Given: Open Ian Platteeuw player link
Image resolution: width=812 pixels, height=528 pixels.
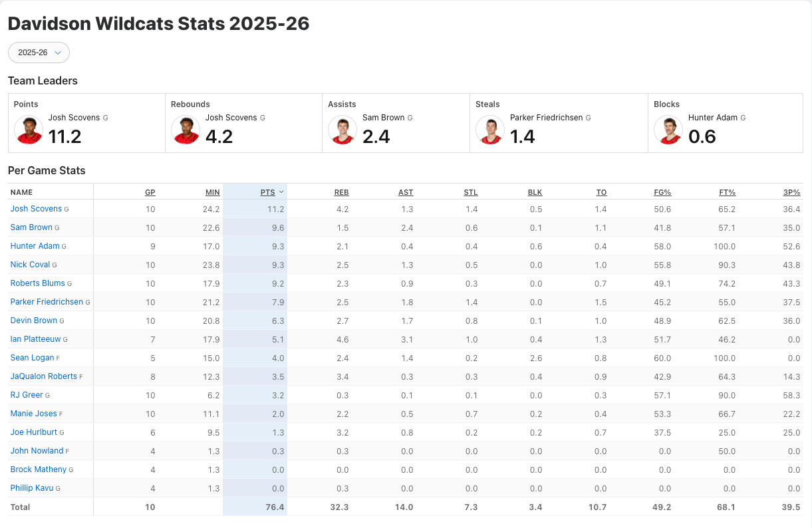Looking at the screenshot, I should [35, 339].
